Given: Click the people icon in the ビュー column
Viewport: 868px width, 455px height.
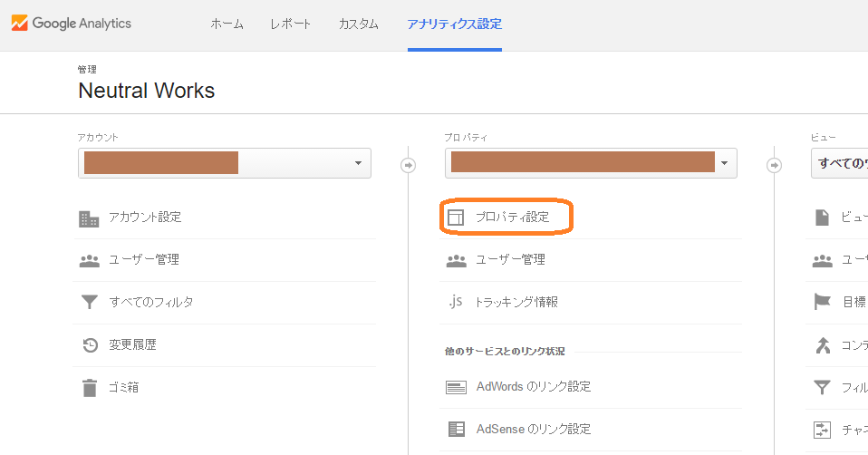Looking at the screenshot, I should pos(823,261).
